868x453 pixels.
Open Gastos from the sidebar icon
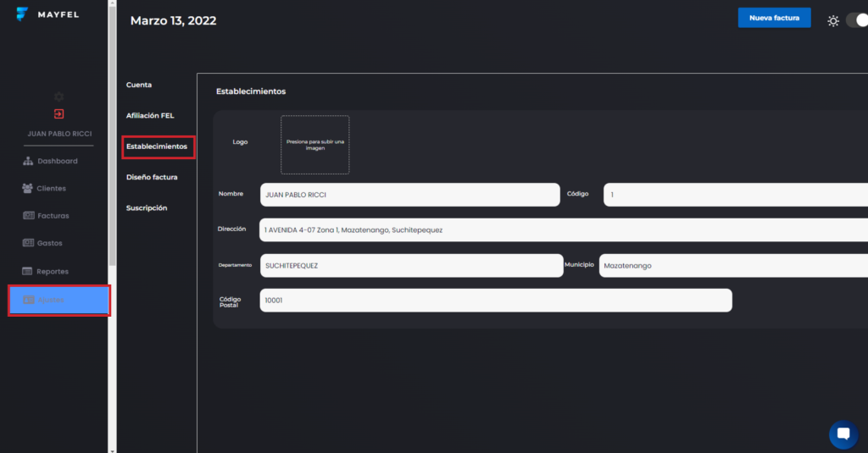[28, 243]
